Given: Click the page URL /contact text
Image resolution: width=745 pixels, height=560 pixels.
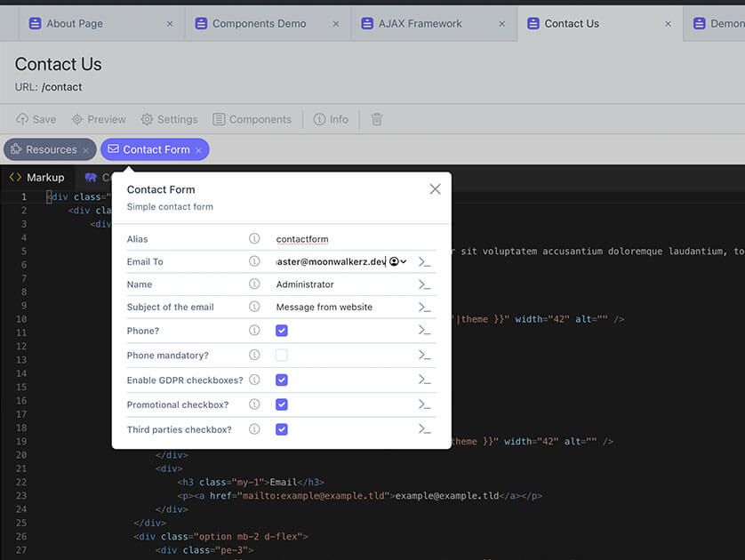Looking at the screenshot, I should point(61,87).
